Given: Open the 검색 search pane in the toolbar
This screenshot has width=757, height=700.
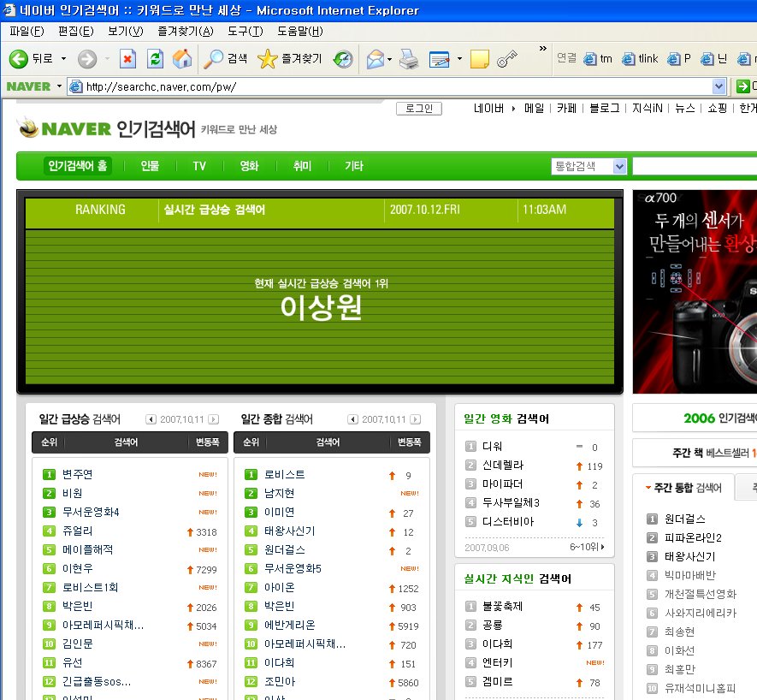Looking at the screenshot, I should click(x=226, y=59).
